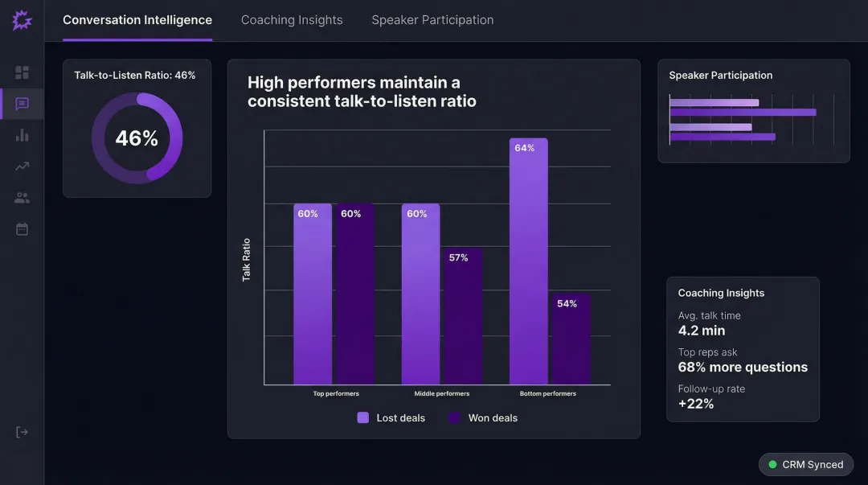868x485 pixels.
Task: Select the 64% Bottom performers bar
Action: (x=528, y=257)
